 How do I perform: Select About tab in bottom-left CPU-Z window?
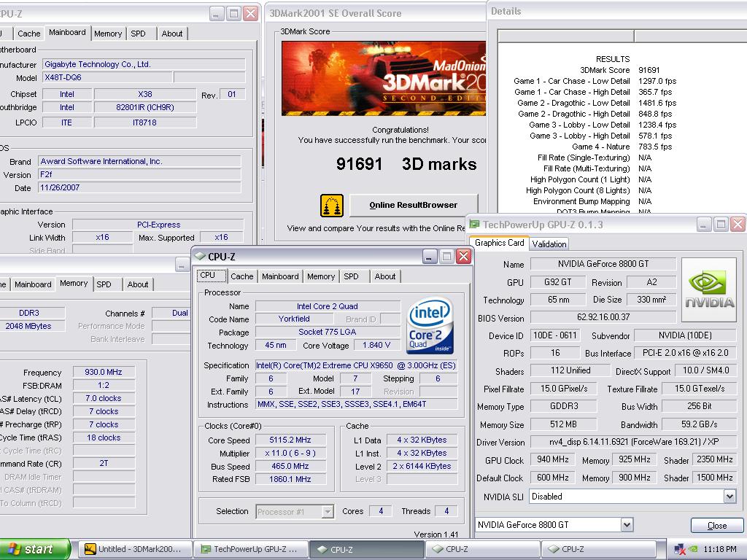[138, 284]
